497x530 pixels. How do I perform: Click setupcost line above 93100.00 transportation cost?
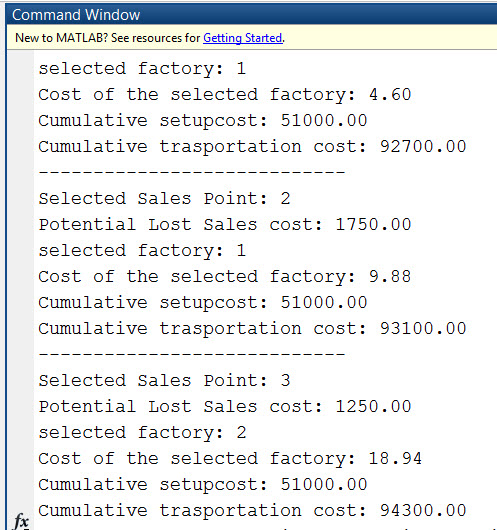[x=203, y=303]
